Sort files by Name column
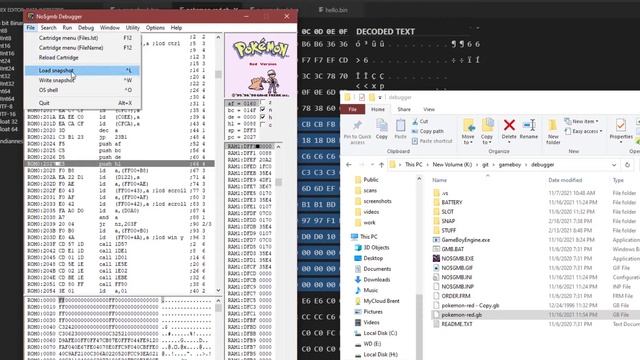 [x=440, y=180]
